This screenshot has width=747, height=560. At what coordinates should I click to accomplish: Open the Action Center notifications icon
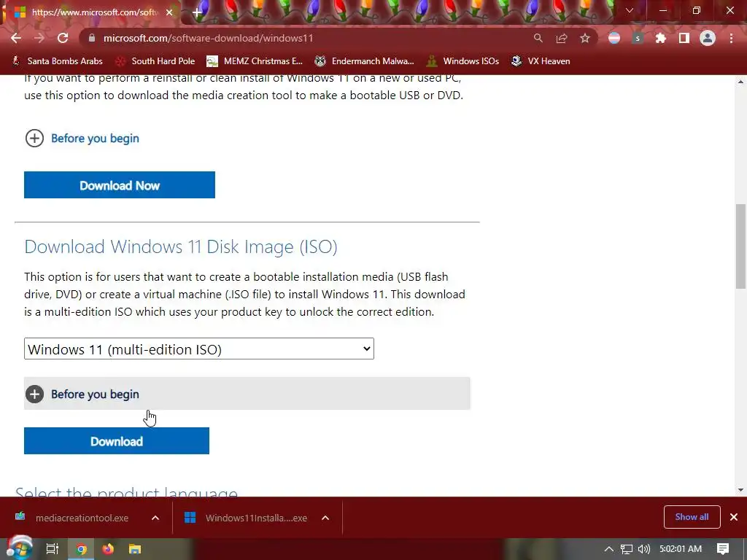723,549
